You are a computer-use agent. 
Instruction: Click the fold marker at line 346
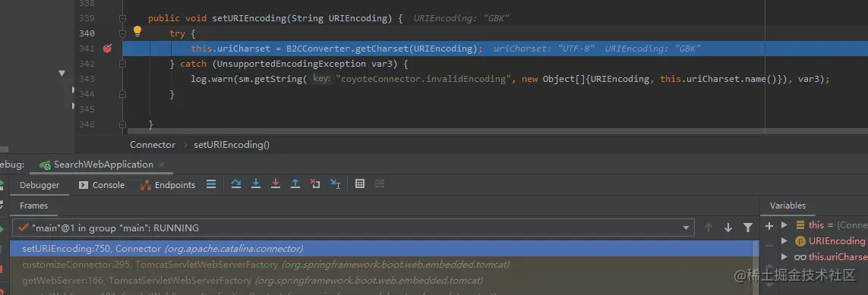(123, 125)
